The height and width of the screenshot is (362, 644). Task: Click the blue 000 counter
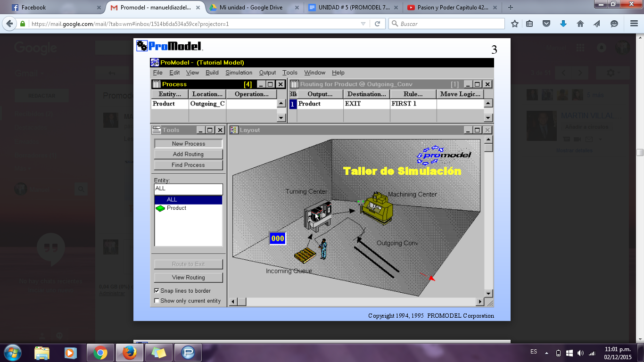pos(278,239)
